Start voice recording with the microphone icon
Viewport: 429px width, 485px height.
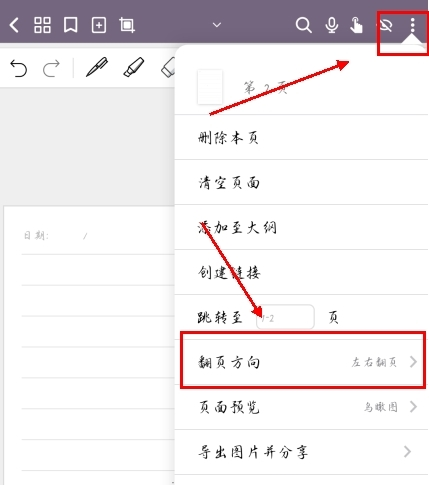pos(332,25)
